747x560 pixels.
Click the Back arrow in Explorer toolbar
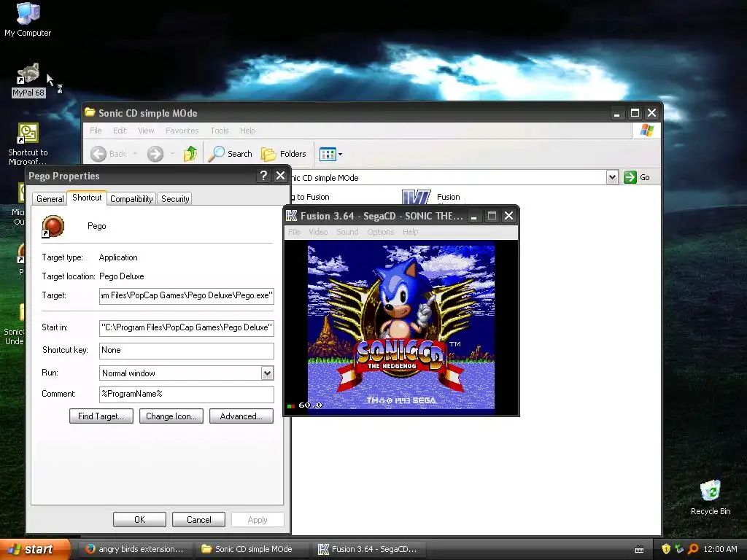109,154
